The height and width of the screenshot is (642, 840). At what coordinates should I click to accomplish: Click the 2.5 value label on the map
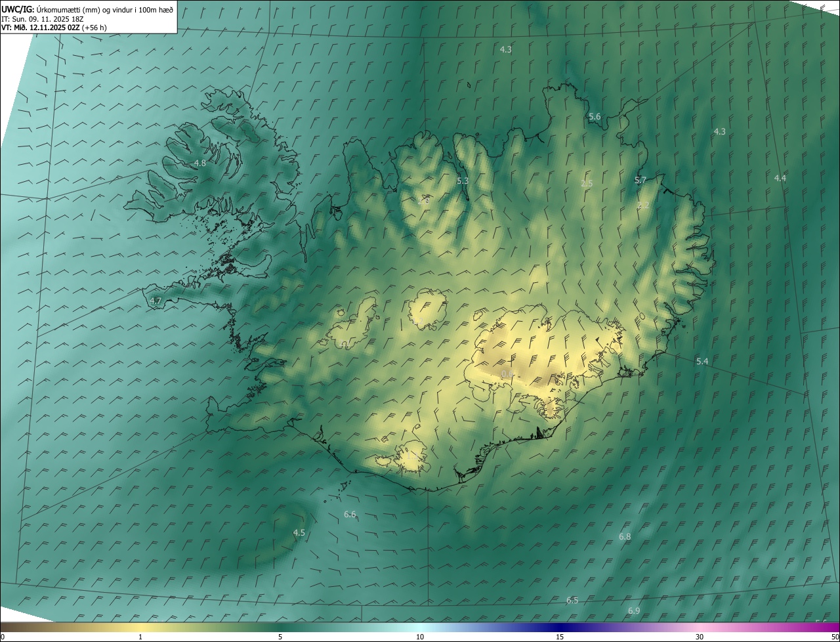[587, 183]
